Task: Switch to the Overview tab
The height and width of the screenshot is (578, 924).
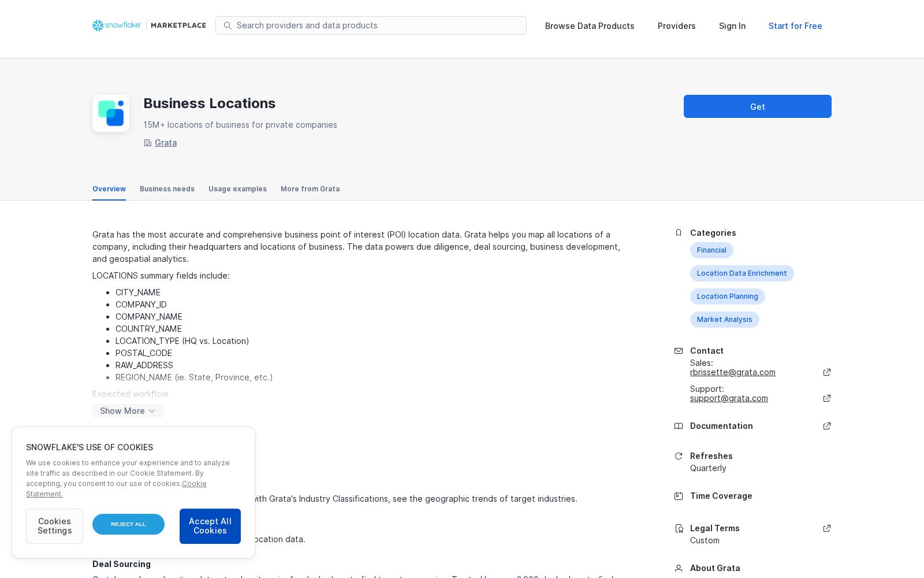Action: pos(109,189)
